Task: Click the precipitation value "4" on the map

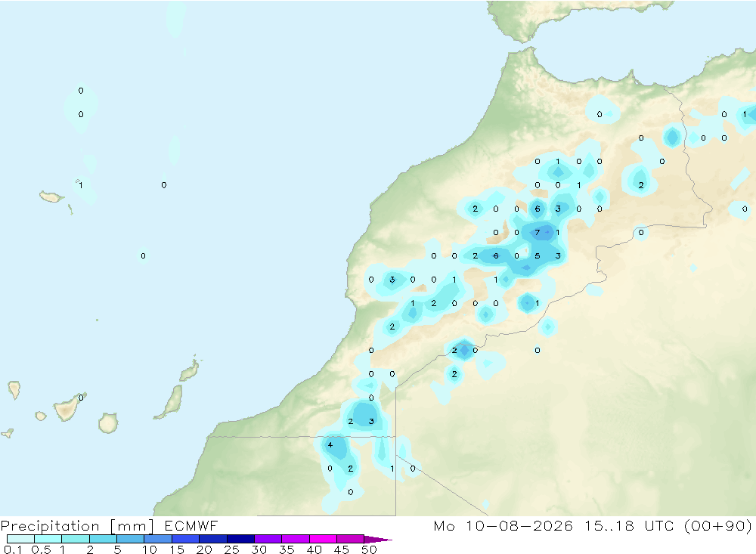Action: (330, 444)
